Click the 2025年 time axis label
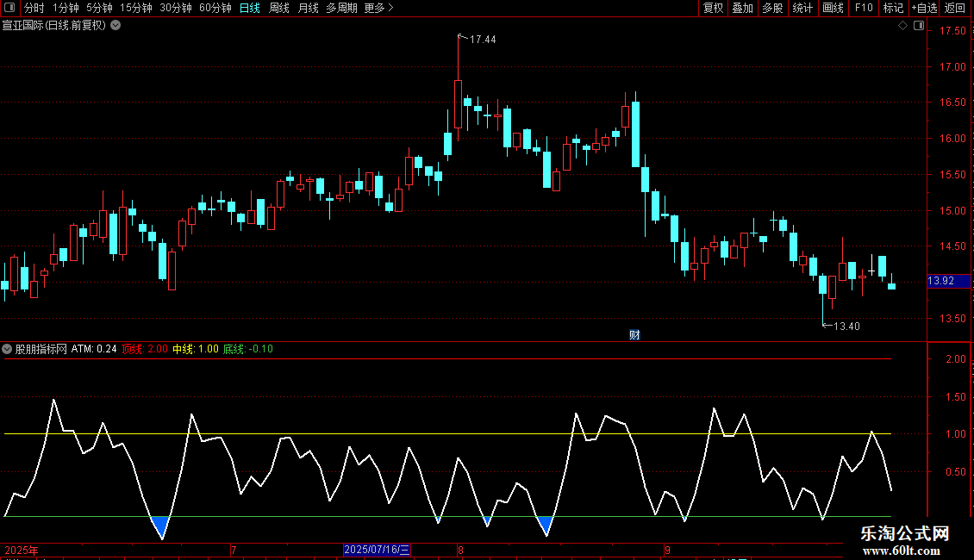 click(22, 550)
